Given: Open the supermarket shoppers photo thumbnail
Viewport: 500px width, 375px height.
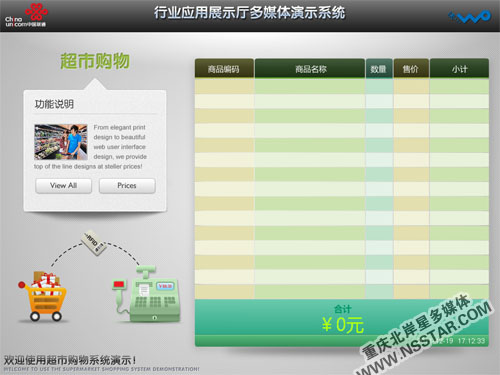Looking at the screenshot, I should (x=61, y=142).
